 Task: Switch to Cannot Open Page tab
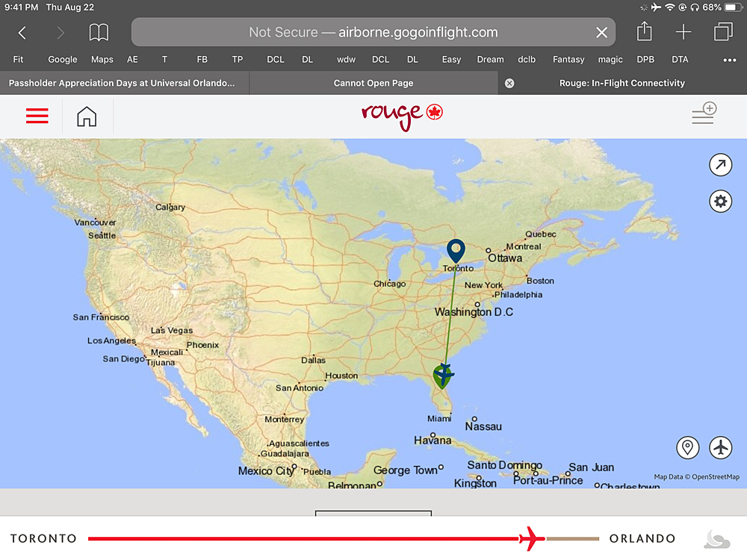[x=373, y=83]
